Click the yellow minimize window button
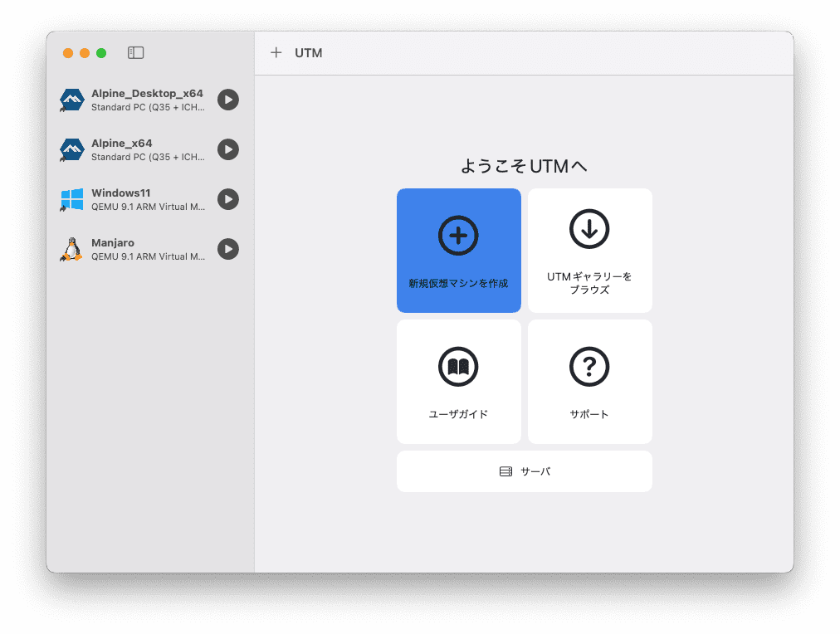The image size is (840, 634). pos(85,53)
